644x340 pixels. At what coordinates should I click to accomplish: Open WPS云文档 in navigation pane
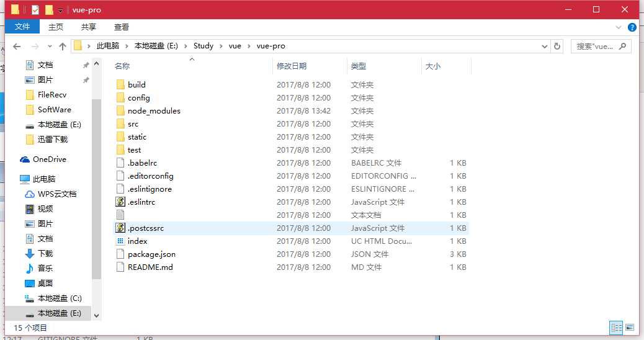(50, 194)
